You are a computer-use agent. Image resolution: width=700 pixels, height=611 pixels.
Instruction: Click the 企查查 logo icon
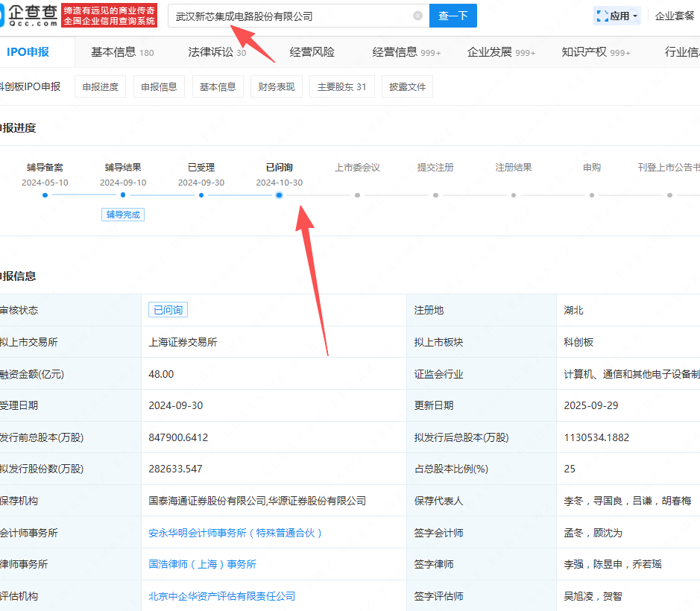coord(9,16)
